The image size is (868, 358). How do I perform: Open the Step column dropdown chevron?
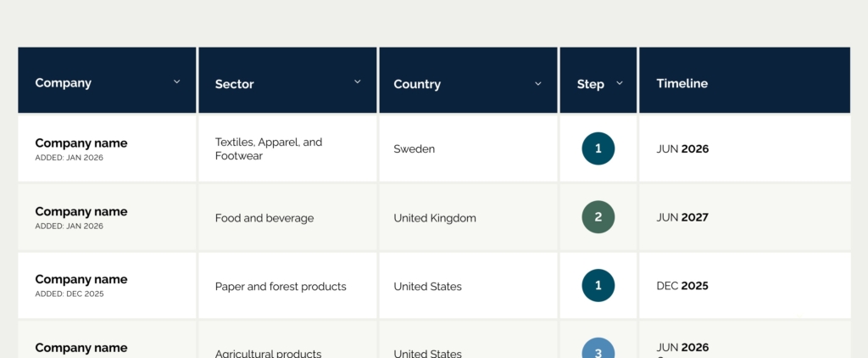pos(620,83)
